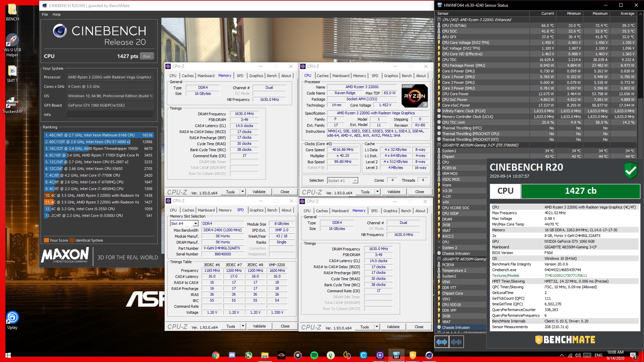The image size is (644, 362).
Task: Click the Windows Start button
Action: 8,355
